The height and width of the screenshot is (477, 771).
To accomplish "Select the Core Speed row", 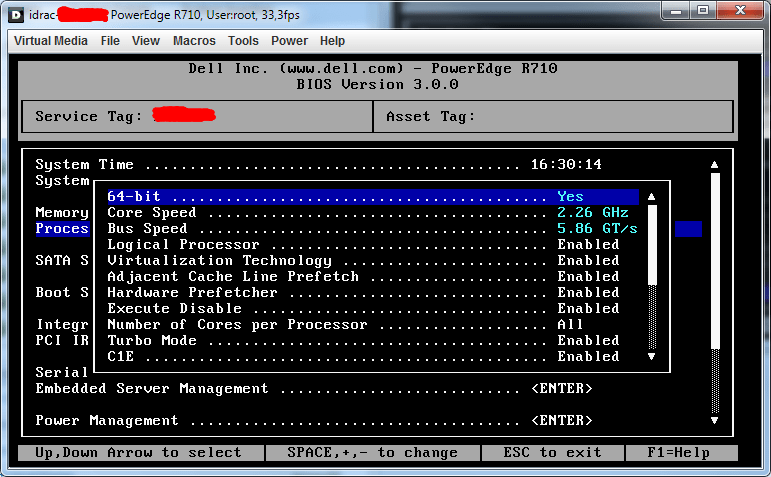I will coord(373,212).
